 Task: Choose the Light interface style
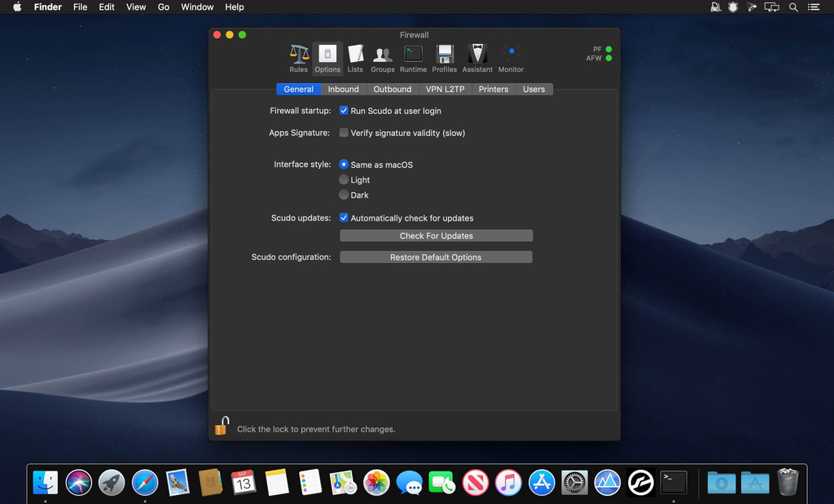344,180
